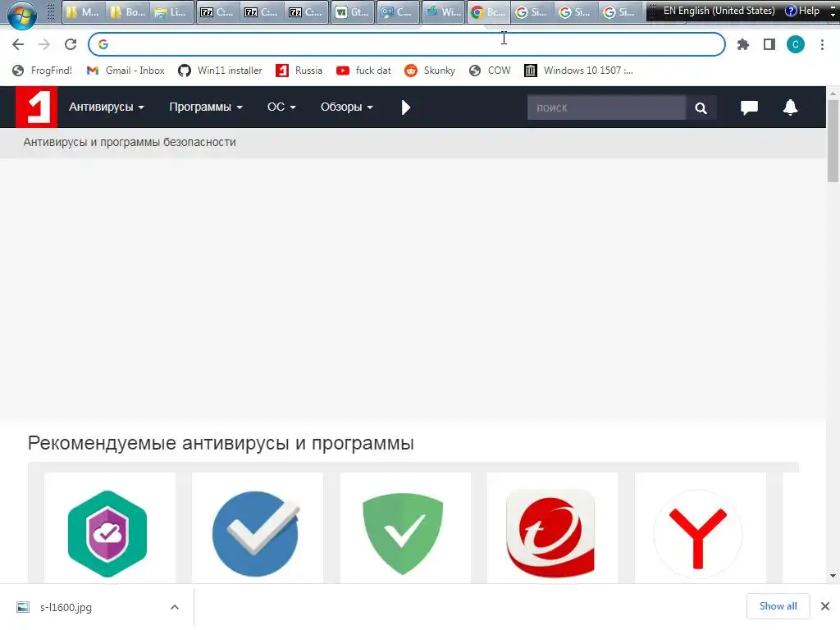Expand the ОС menu
840x630 pixels.
pos(281,107)
